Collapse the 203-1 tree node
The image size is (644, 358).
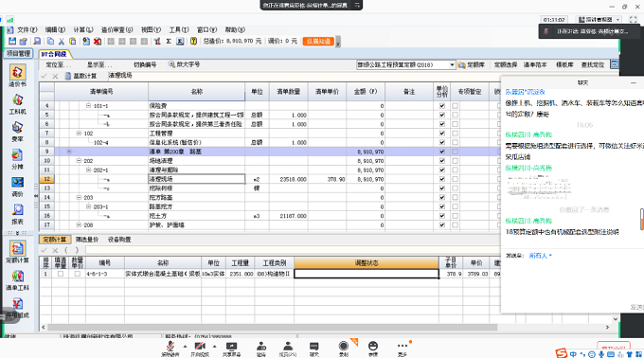click(88, 206)
